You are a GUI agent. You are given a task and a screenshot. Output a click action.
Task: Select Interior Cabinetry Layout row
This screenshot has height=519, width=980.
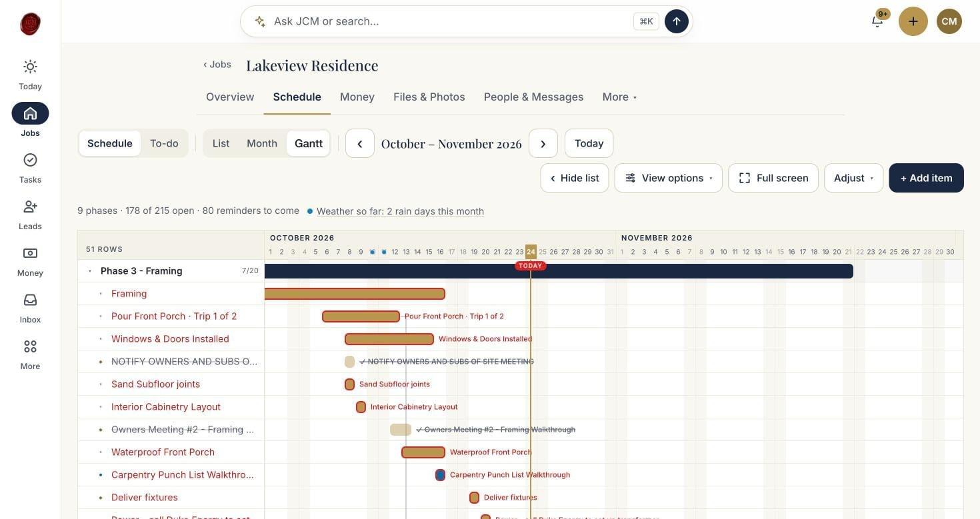(x=171, y=407)
